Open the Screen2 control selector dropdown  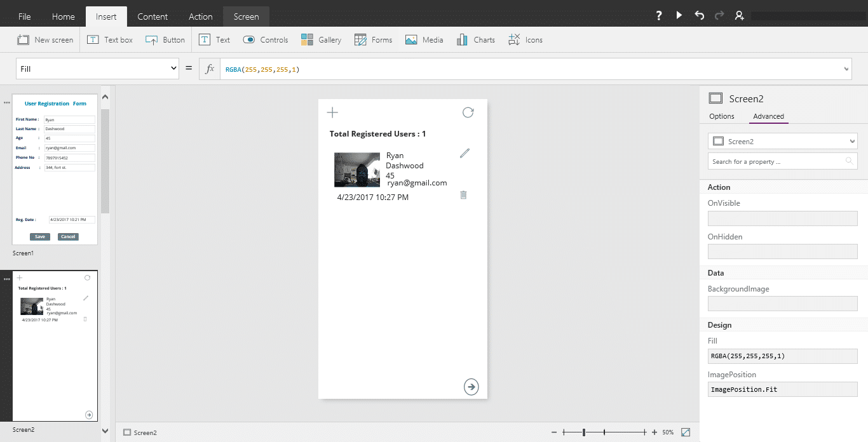(783, 142)
